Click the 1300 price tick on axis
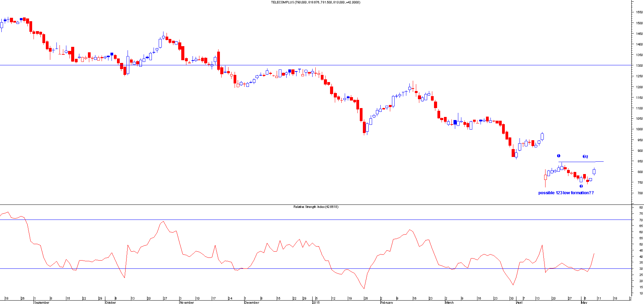 [x=639, y=66]
